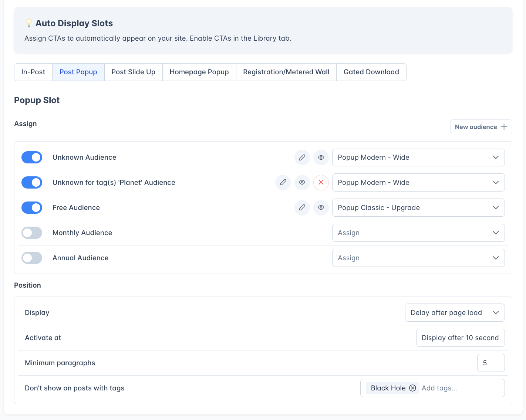
Task: Click the "Don't show on posts with tags" label
Action: coord(75,388)
